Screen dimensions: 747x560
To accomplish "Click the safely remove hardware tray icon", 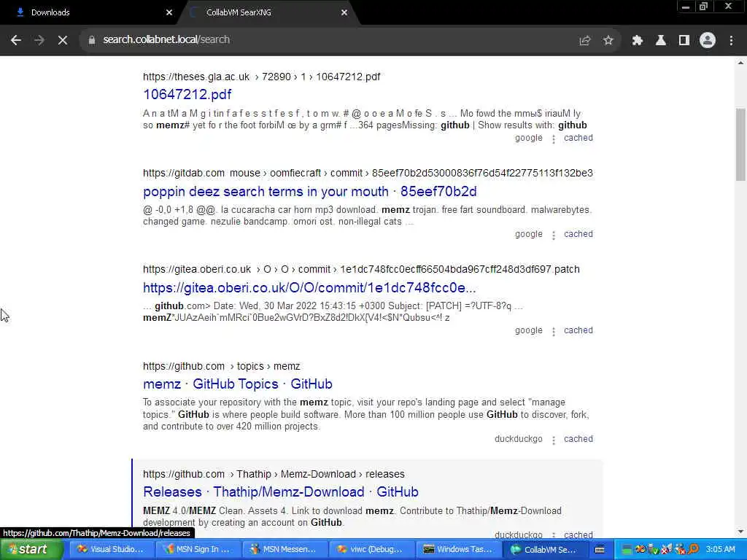I will pyautogui.click(x=654, y=550).
